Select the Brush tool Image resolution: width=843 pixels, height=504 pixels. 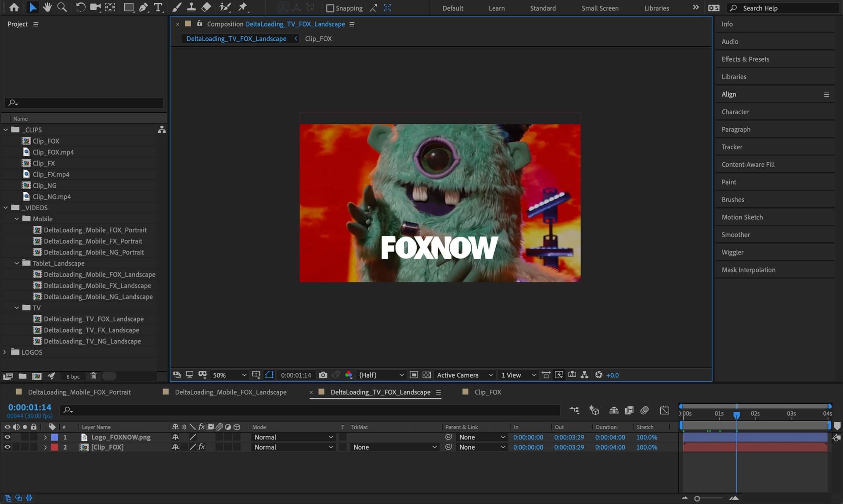pyautogui.click(x=177, y=7)
